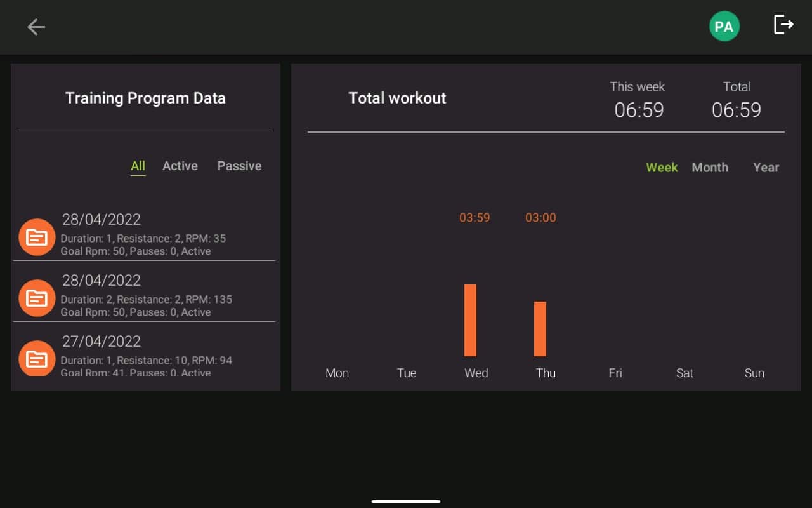Select the Wednesday workout bar
Viewport: 812px width, 508px height.
click(x=470, y=320)
